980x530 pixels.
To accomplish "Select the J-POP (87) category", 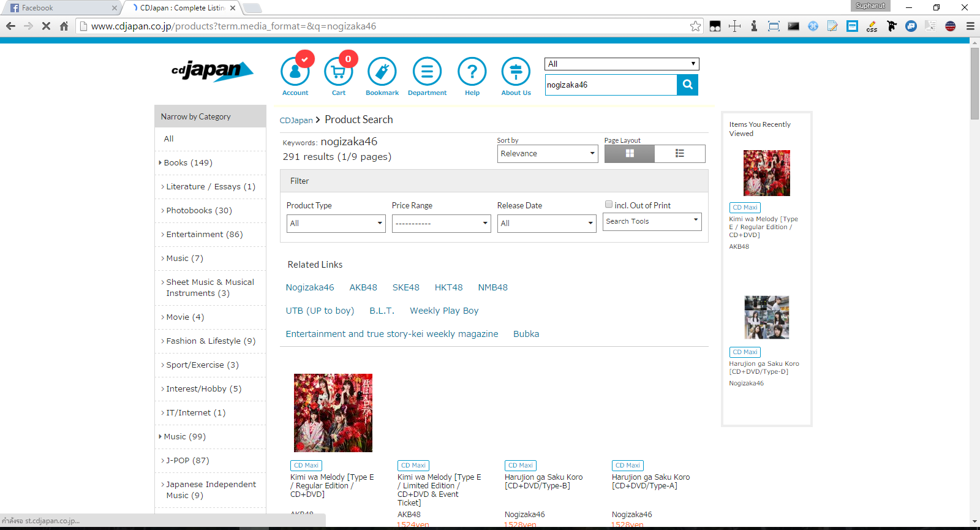I will [187, 460].
